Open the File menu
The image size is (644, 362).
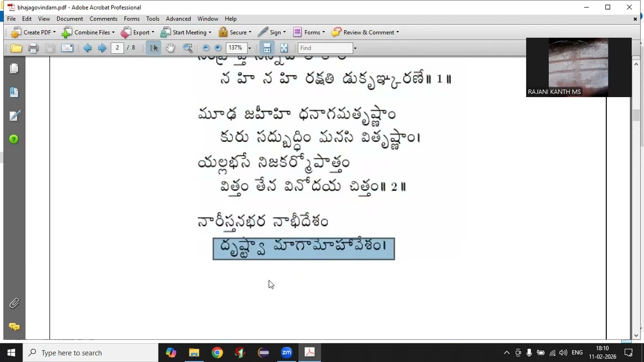pos(11,19)
